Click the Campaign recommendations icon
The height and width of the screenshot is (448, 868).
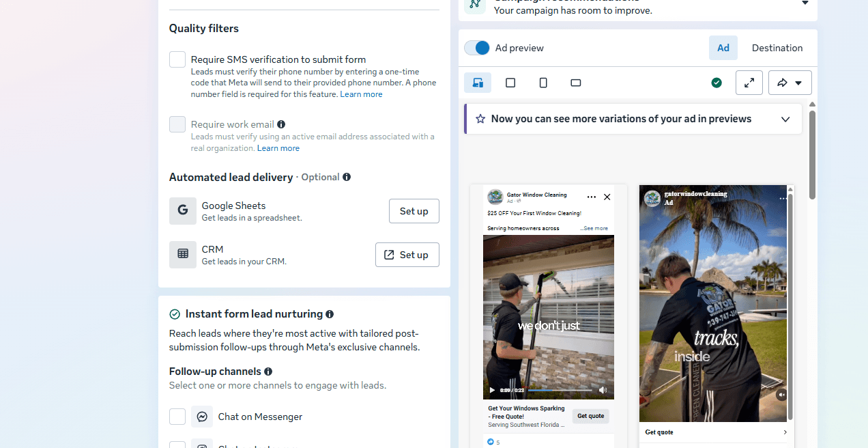tap(475, 4)
